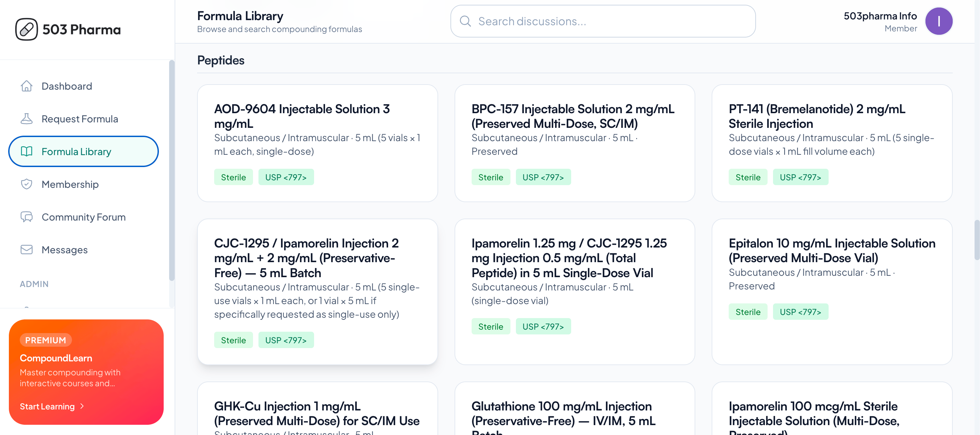The width and height of the screenshot is (980, 435).
Task: Click the Request Formula flask icon
Action: 26,119
